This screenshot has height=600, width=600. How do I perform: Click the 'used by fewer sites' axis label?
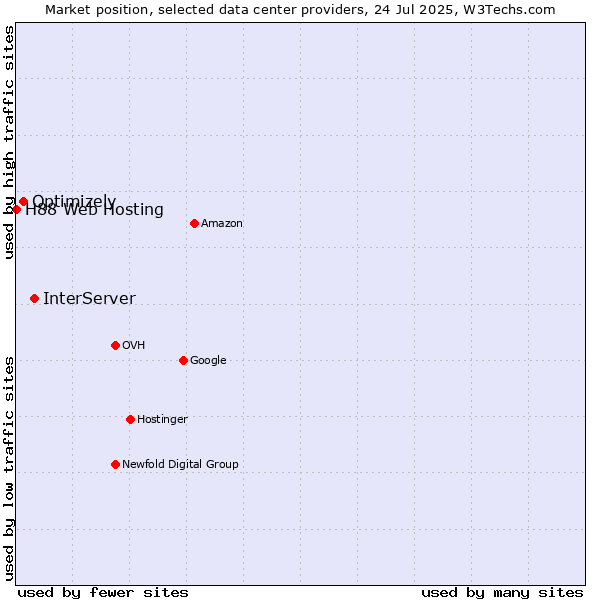[103, 593]
